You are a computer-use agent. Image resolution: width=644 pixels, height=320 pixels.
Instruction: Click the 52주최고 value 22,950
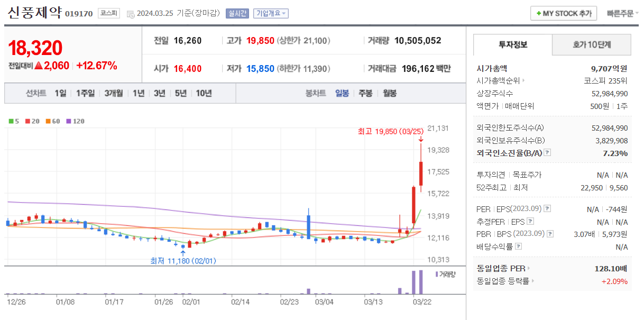pos(592,187)
